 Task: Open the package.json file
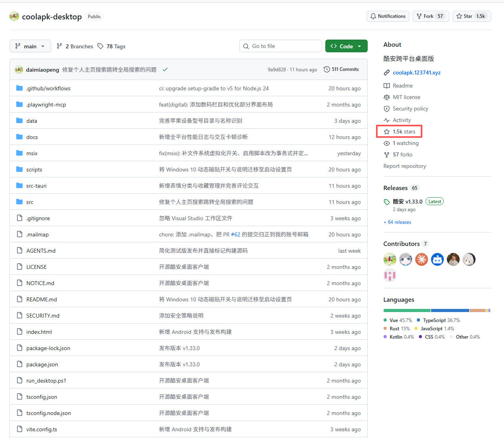coord(42,364)
